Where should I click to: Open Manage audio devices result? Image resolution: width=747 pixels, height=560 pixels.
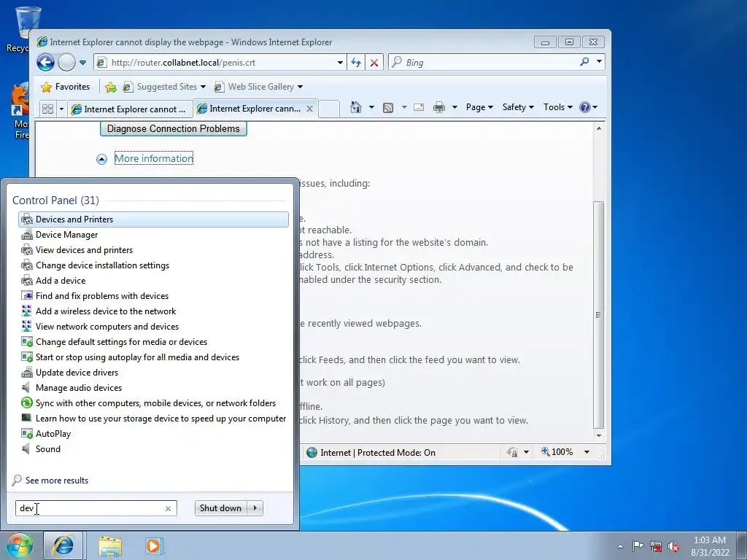[x=153, y=388]
